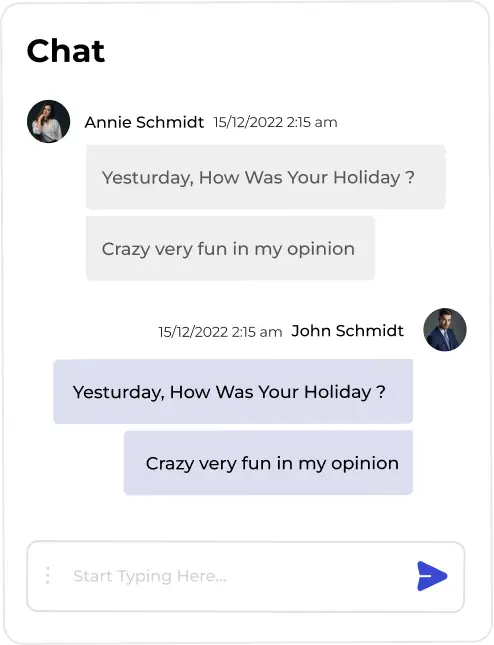Viewport: 494px width, 645px height.
Task: Click the timestamp beside John Schmidt's name
Action: 220,332
